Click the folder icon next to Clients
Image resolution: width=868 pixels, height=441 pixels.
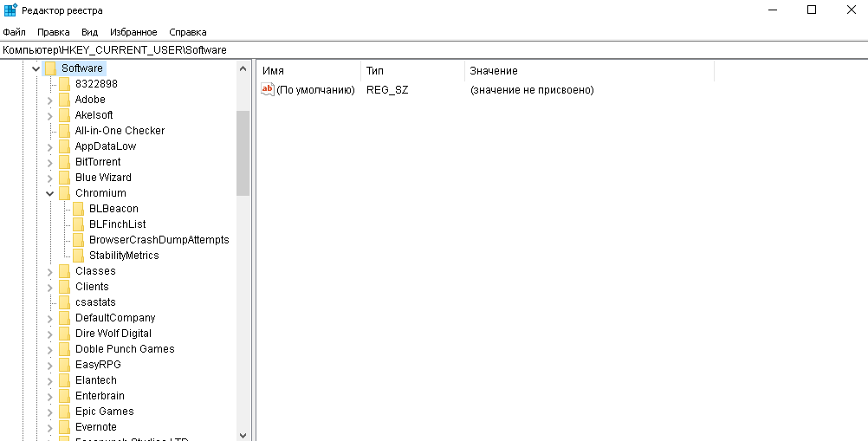65,287
